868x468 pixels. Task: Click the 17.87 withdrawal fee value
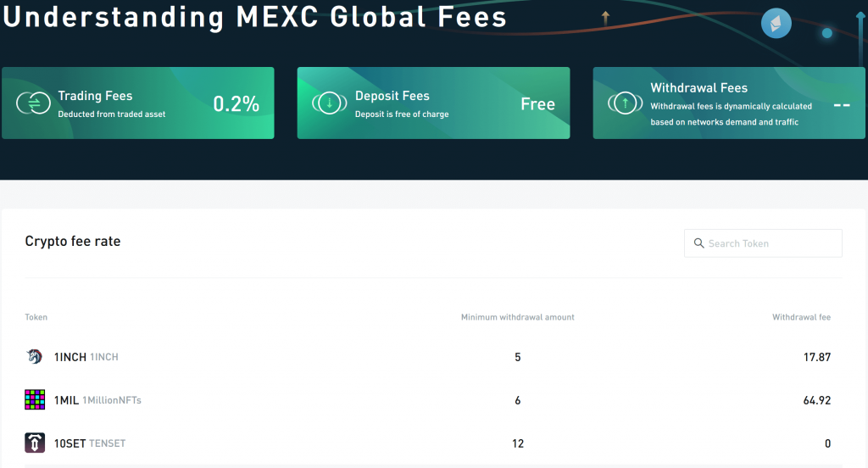[817, 357]
